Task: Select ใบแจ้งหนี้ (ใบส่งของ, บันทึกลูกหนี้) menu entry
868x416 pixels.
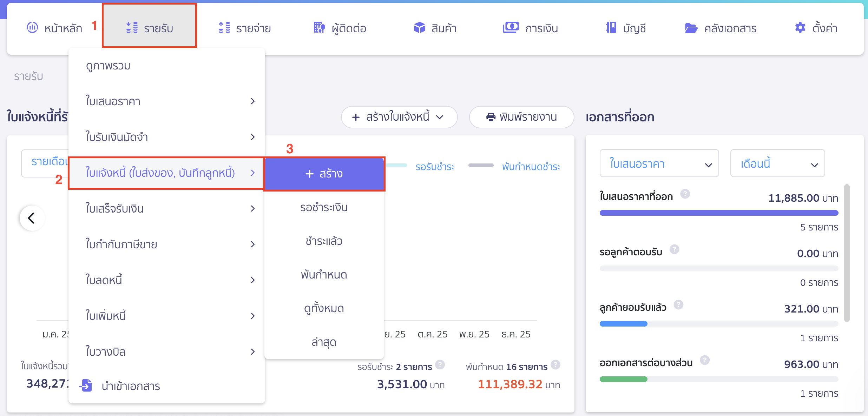Action: (166, 173)
